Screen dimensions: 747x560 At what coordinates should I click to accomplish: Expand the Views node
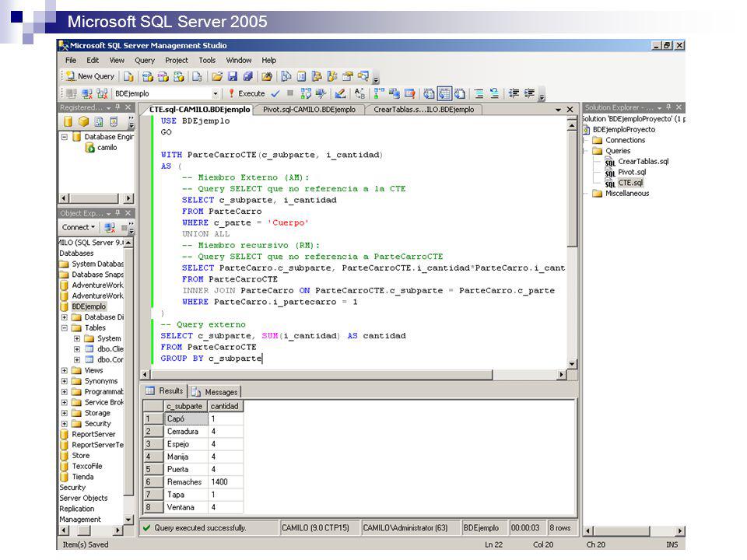coord(65,370)
